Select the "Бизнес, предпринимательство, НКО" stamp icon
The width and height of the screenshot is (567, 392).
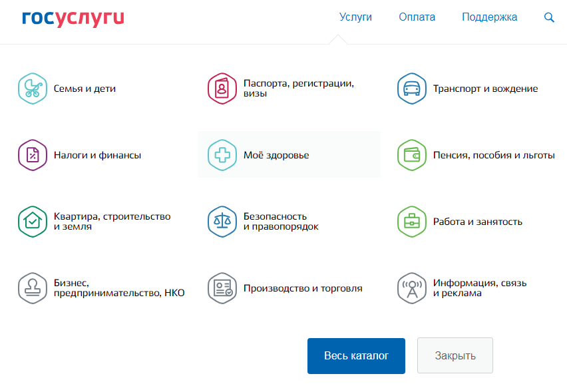click(33, 288)
